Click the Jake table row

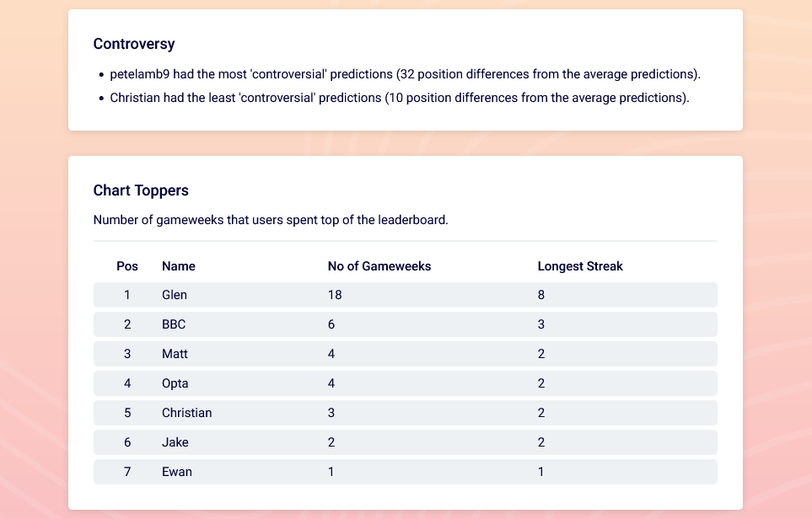pyautogui.click(x=406, y=442)
